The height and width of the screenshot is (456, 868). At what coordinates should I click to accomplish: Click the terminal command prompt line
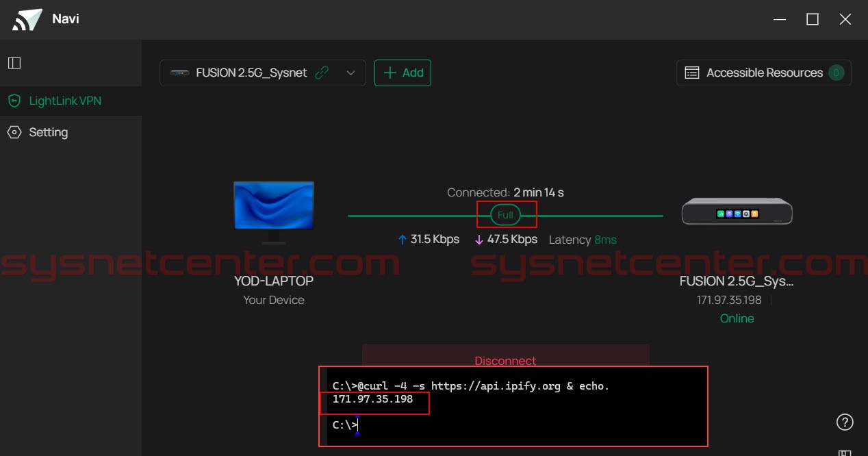pos(471,386)
